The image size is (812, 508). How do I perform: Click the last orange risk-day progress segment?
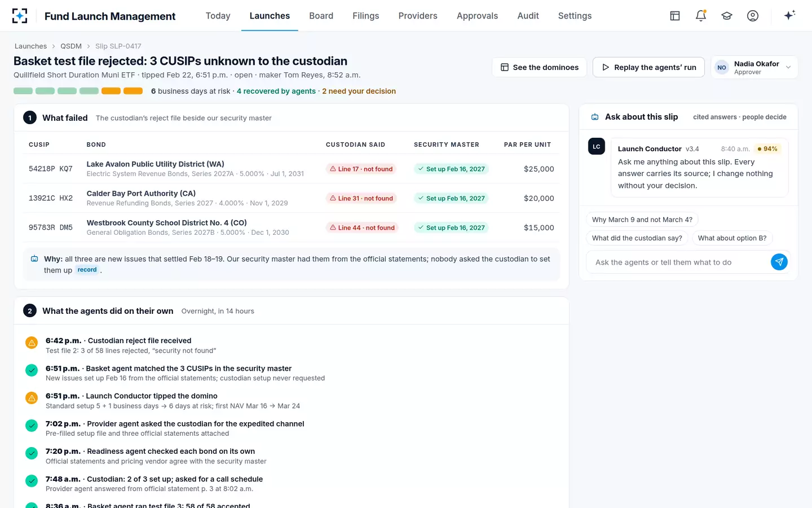133,91
